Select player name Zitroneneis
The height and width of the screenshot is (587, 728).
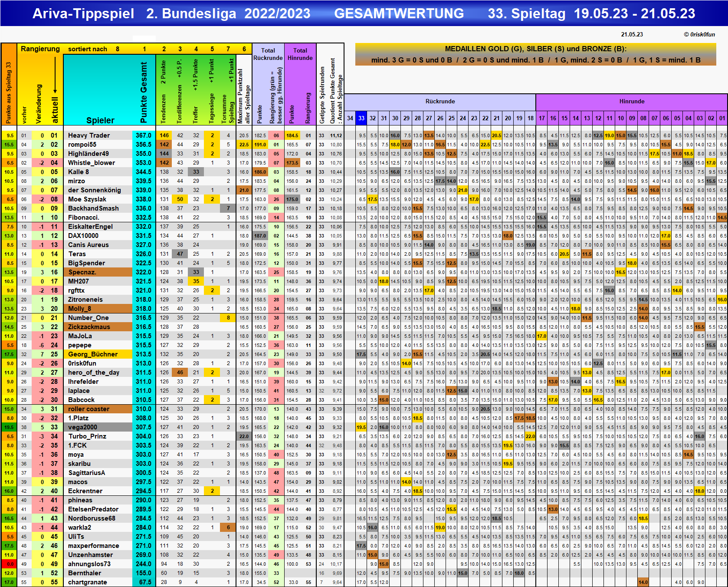click(85, 300)
